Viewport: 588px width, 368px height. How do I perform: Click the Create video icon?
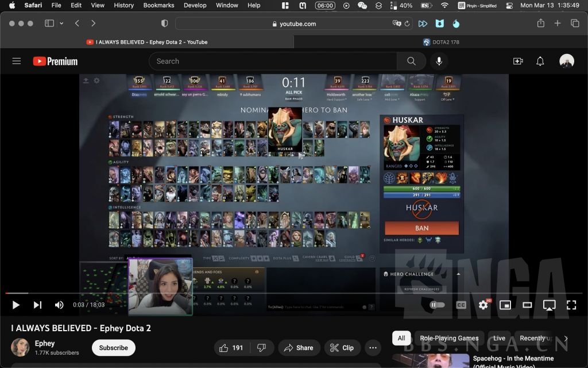(518, 61)
